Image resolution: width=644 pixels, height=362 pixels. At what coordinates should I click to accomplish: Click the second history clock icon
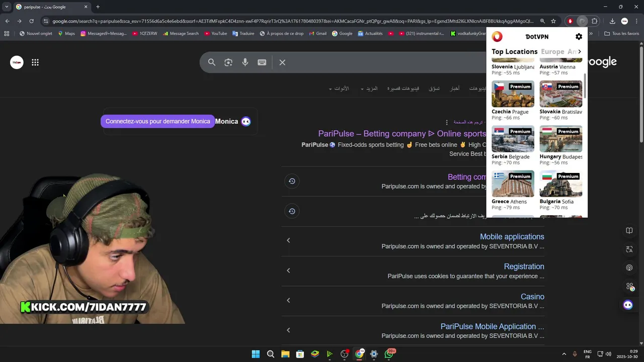tap(292, 211)
